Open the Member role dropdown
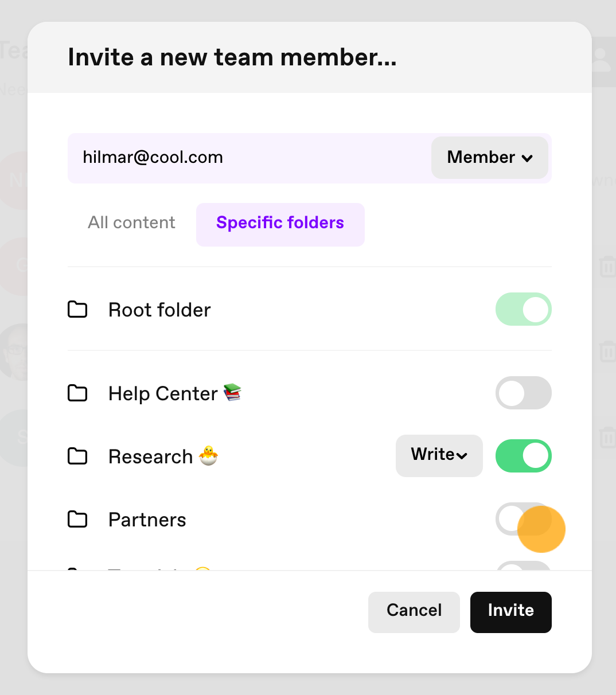616x695 pixels. (490, 158)
